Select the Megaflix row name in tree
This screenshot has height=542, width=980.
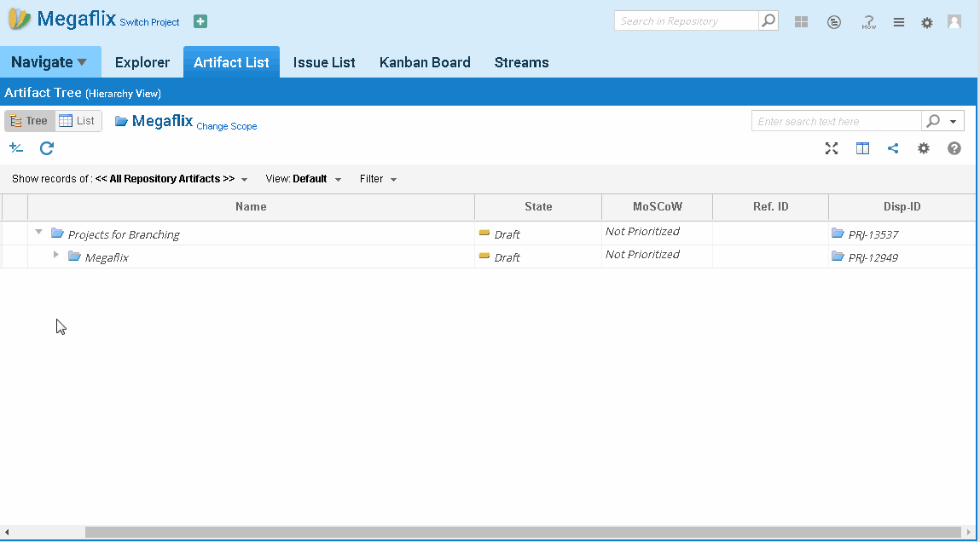(107, 257)
